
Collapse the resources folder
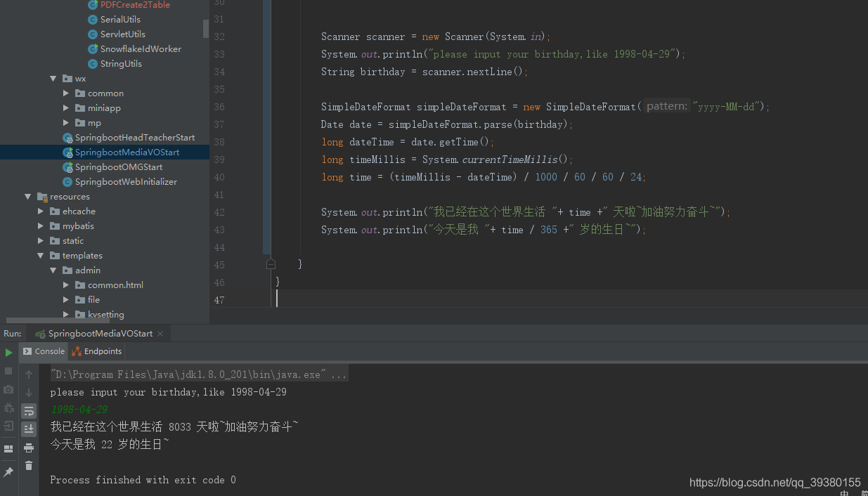[x=28, y=197]
